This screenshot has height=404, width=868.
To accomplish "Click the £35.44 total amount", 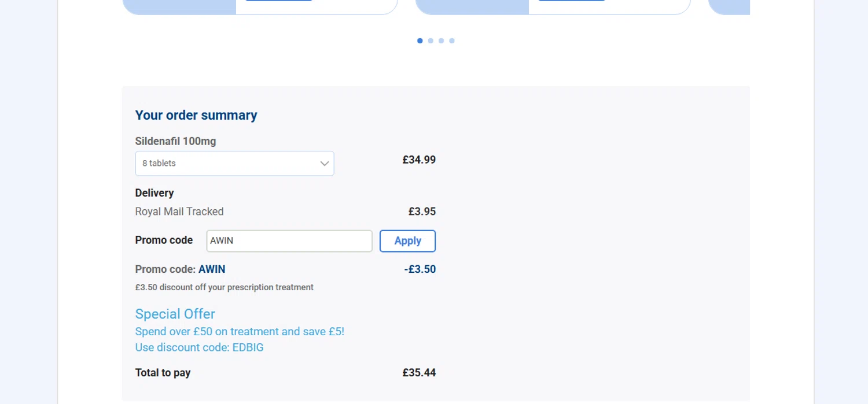I will point(419,373).
